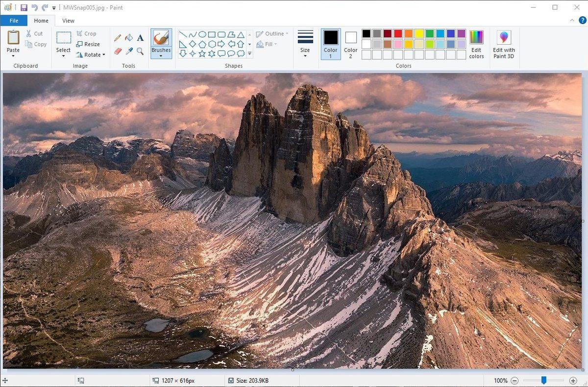
Task: Click the Crop button
Action: (x=89, y=33)
